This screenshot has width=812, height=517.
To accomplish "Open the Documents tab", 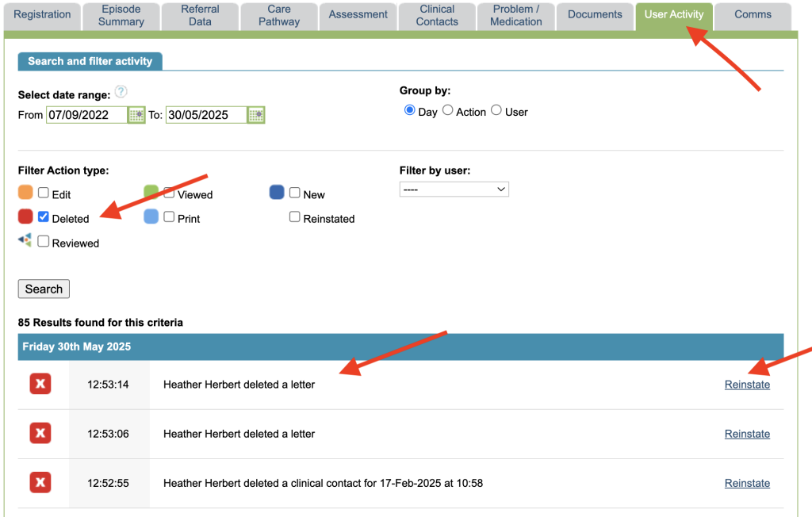I will pos(595,15).
